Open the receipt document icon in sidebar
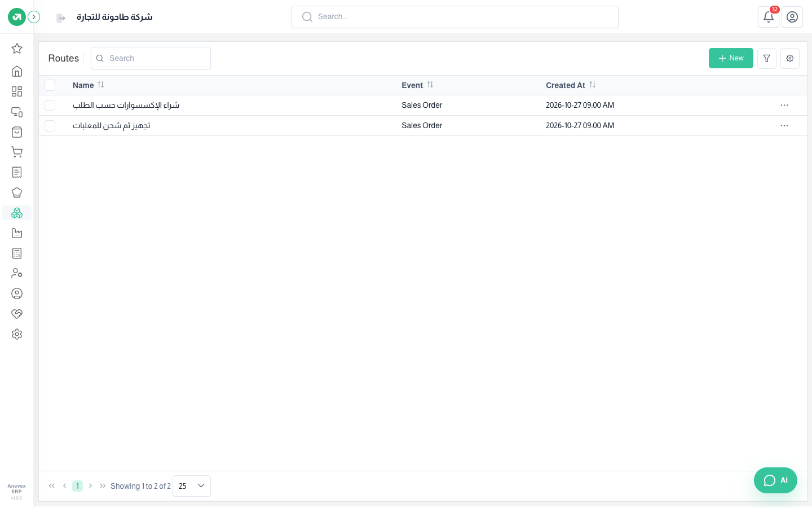Screen dimensions: 812x508 [17, 172]
